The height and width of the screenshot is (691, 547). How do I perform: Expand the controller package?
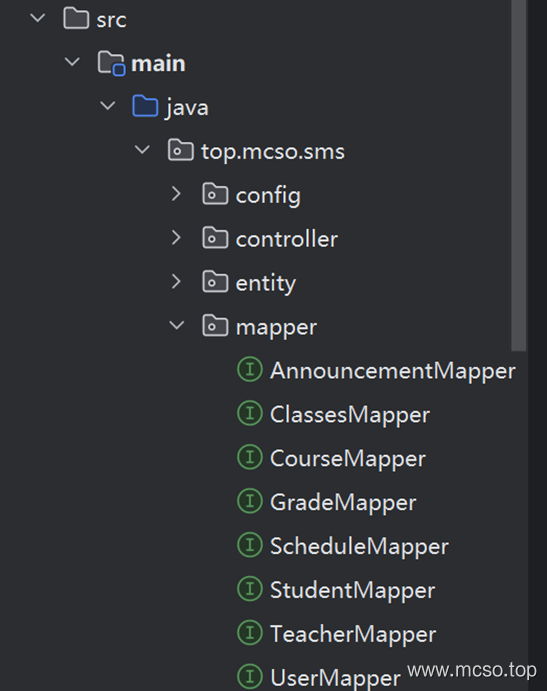[176, 238]
